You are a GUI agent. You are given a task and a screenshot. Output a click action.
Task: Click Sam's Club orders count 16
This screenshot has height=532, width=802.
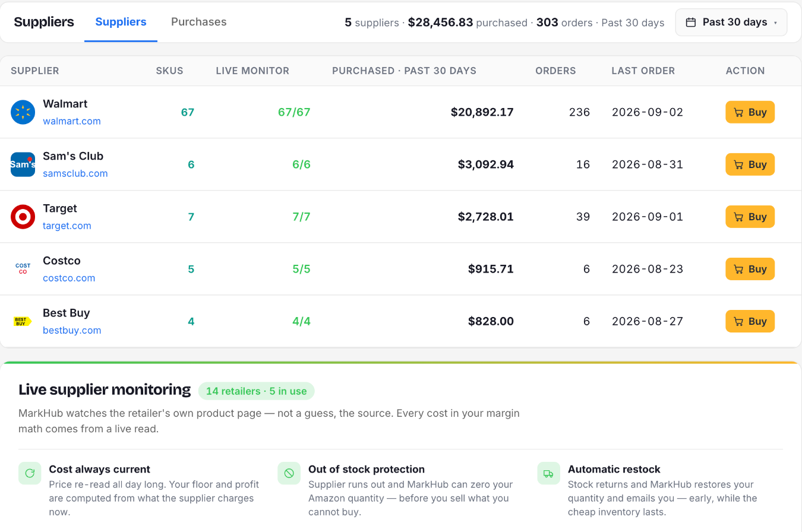coord(583,164)
